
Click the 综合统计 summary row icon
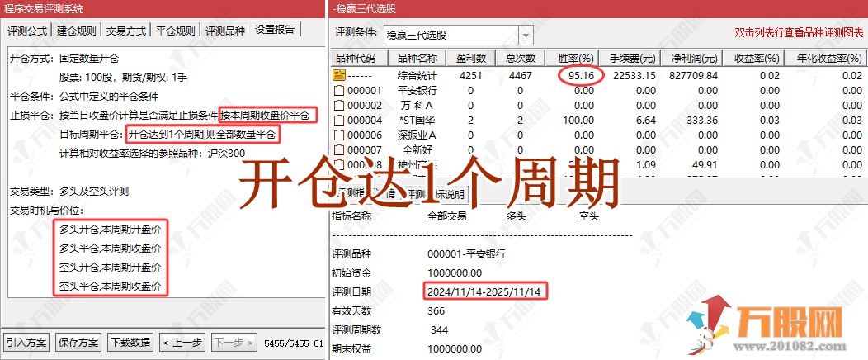click(x=337, y=75)
